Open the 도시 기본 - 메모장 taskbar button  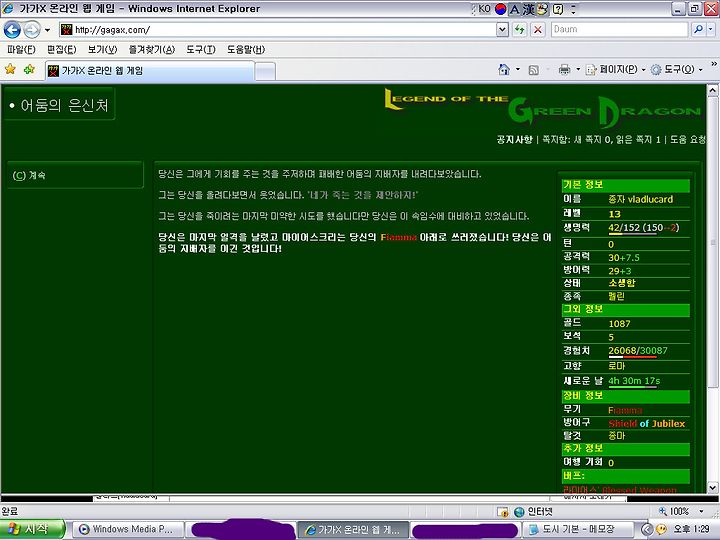tap(578, 529)
